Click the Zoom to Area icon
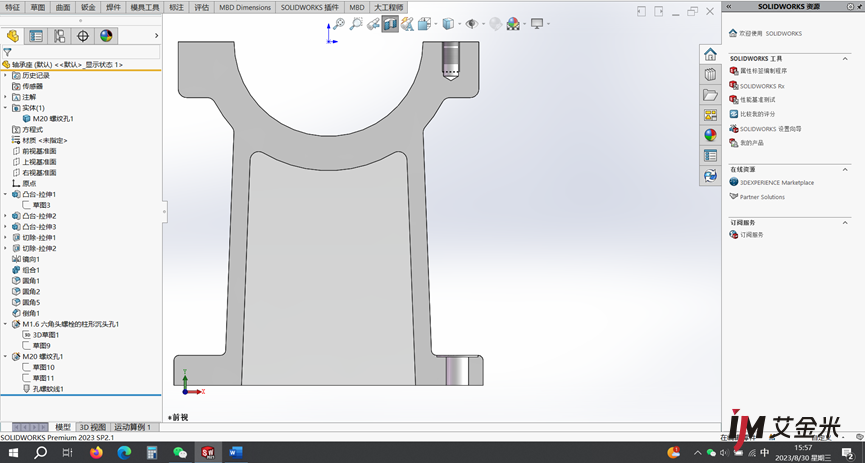 tap(356, 23)
